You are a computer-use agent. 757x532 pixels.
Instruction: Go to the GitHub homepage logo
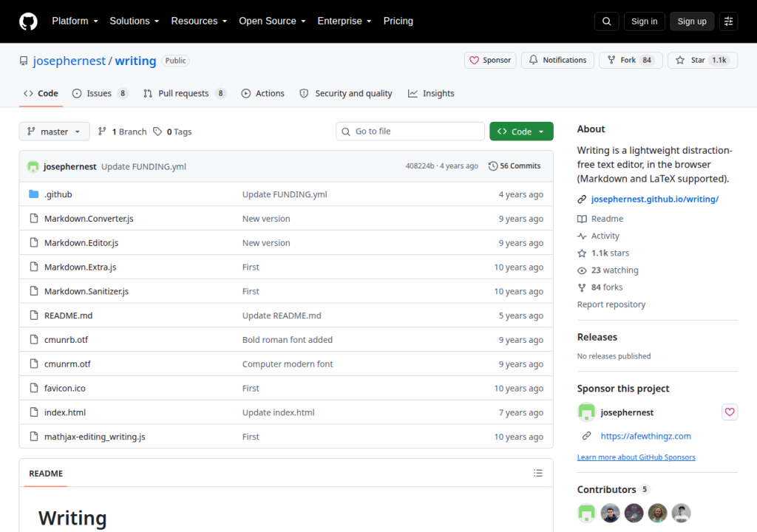point(28,21)
